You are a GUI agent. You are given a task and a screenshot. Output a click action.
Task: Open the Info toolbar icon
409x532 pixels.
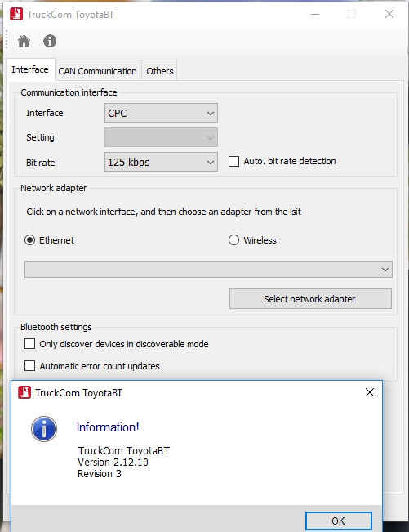coord(50,41)
